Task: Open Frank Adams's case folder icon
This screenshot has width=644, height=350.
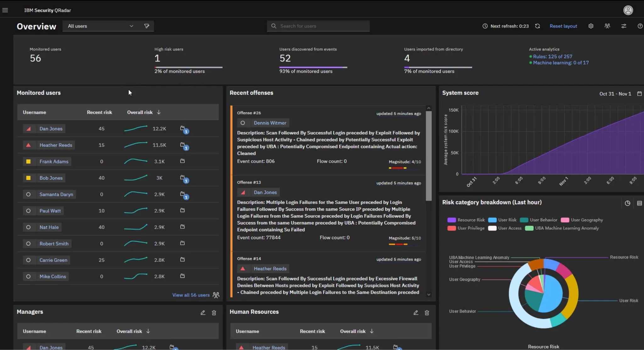Action: [182, 161]
